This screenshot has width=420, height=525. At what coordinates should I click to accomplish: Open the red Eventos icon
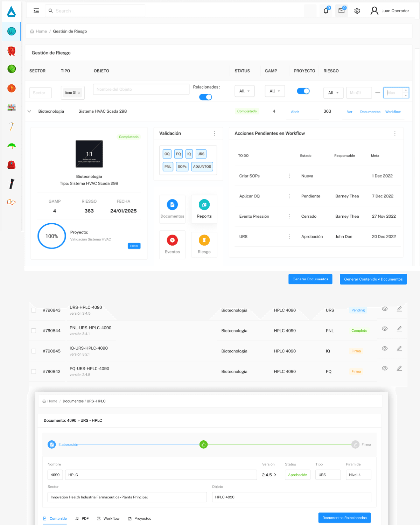[x=172, y=240]
